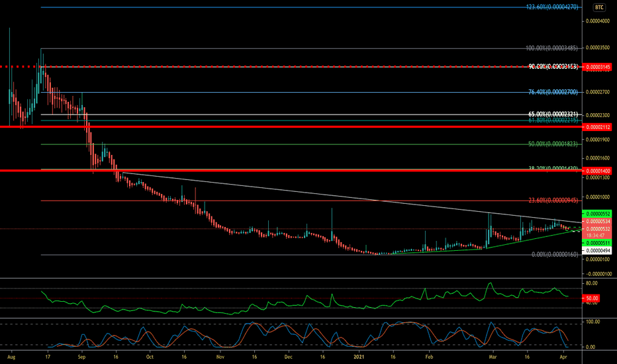Click the 0.00003500 price axis value
Viewport: 617px width, 364px height.
click(x=598, y=48)
